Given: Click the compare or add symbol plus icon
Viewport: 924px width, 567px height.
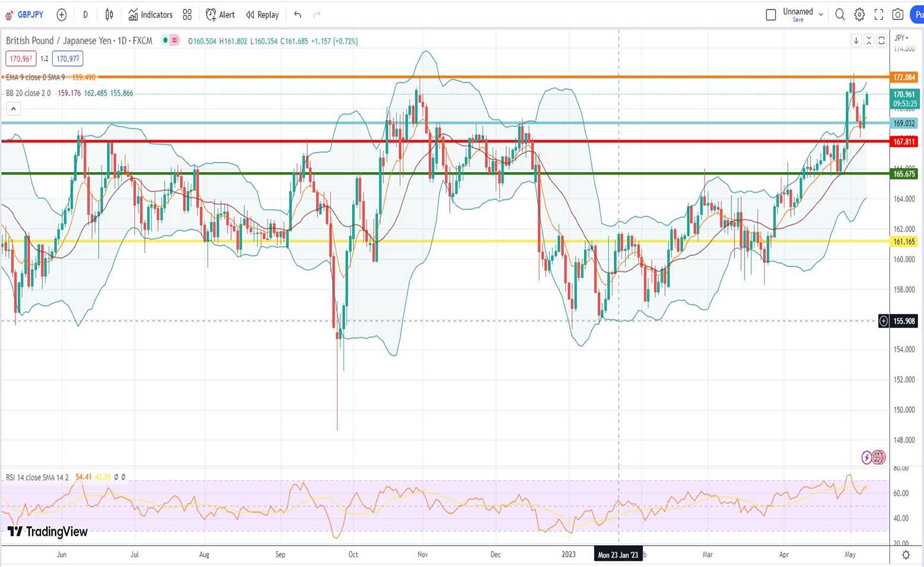Looking at the screenshot, I should (x=61, y=15).
